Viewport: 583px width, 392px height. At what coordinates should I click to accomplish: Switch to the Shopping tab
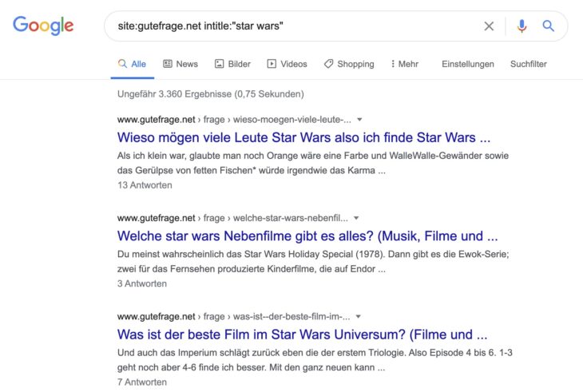pyautogui.click(x=349, y=64)
